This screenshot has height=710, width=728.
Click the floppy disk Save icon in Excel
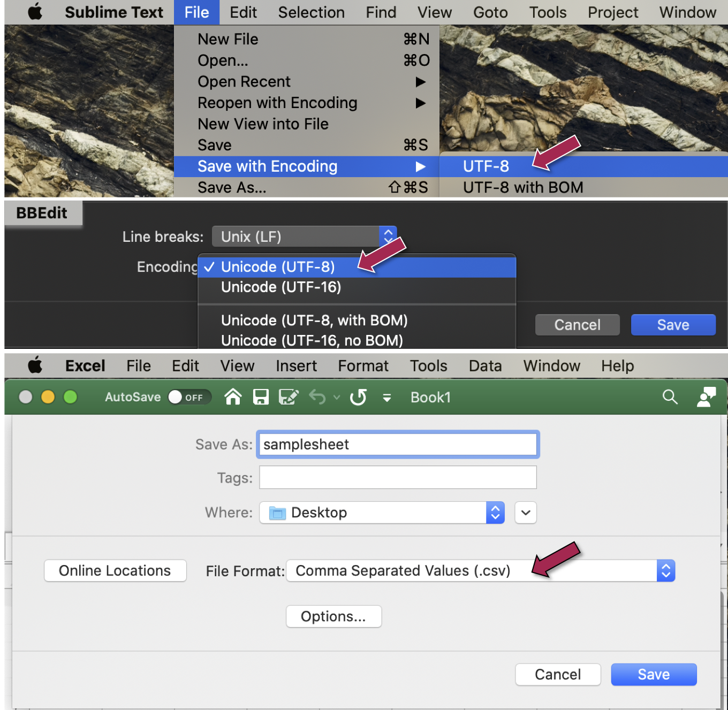click(x=261, y=397)
